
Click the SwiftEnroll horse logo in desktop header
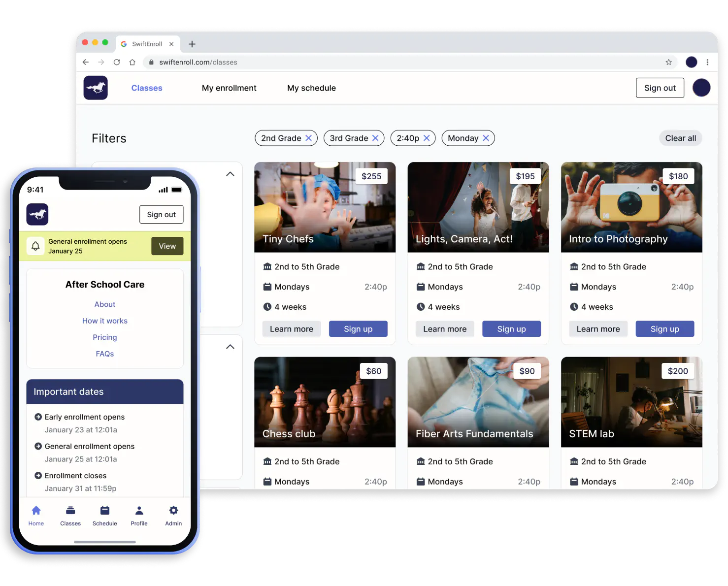tap(96, 88)
